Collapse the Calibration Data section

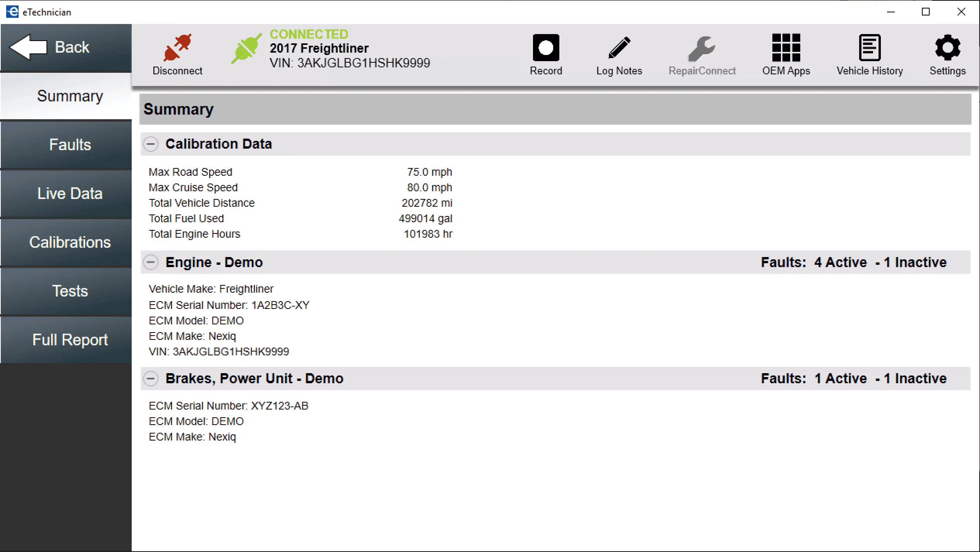[x=151, y=144]
